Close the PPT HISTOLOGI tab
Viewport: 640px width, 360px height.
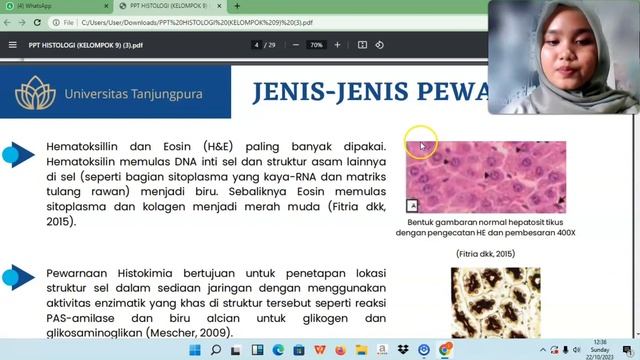[x=219, y=6]
